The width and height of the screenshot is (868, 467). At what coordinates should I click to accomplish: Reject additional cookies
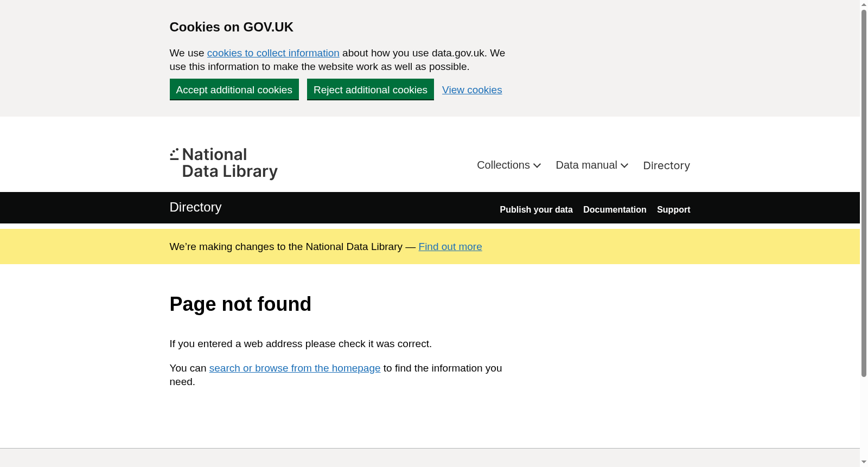click(x=371, y=89)
